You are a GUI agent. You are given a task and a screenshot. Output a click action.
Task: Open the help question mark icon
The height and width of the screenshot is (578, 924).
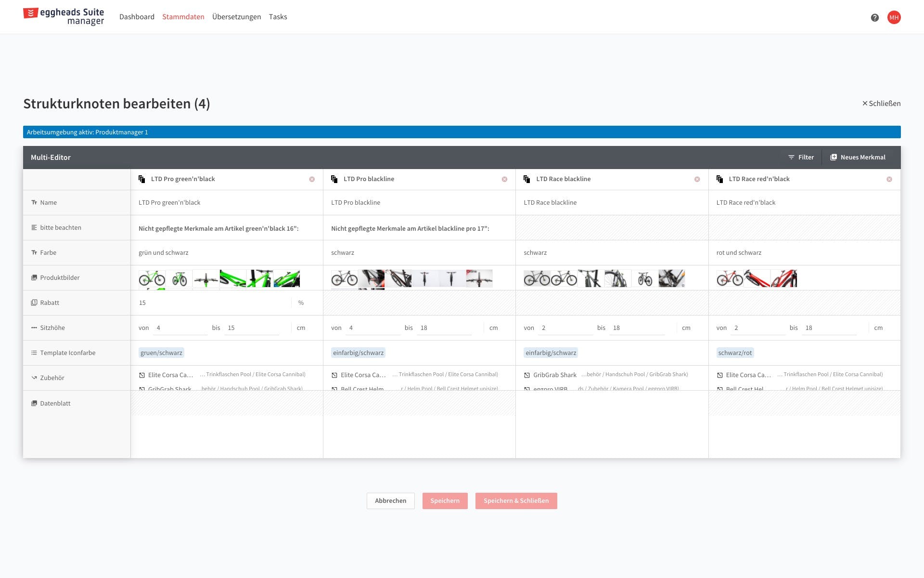(x=874, y=17)
